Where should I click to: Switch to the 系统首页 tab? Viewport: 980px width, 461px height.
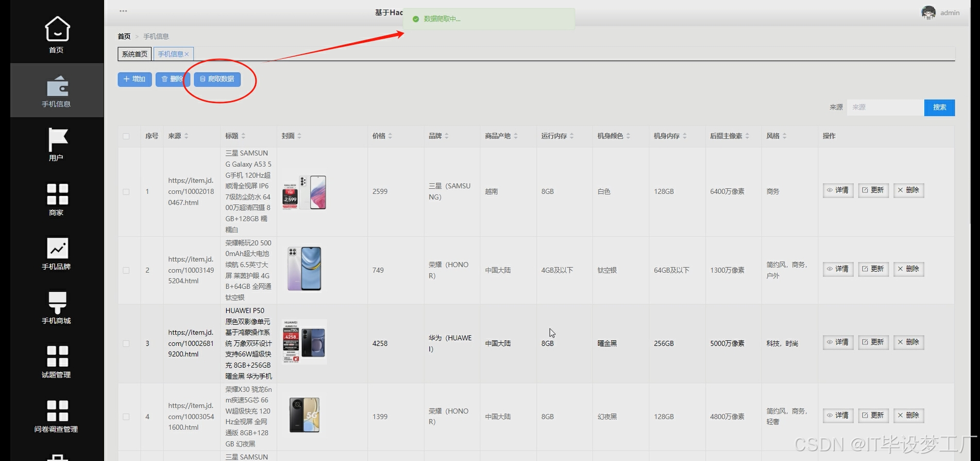[x=134, y=54]
